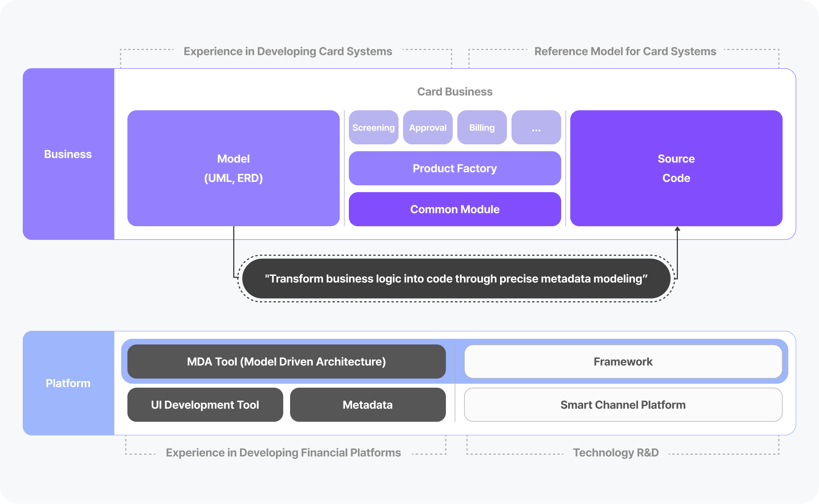Screen dimensions: 819x504
Task: Click the Platform side label panel
Action: click(x=68, y=383)
